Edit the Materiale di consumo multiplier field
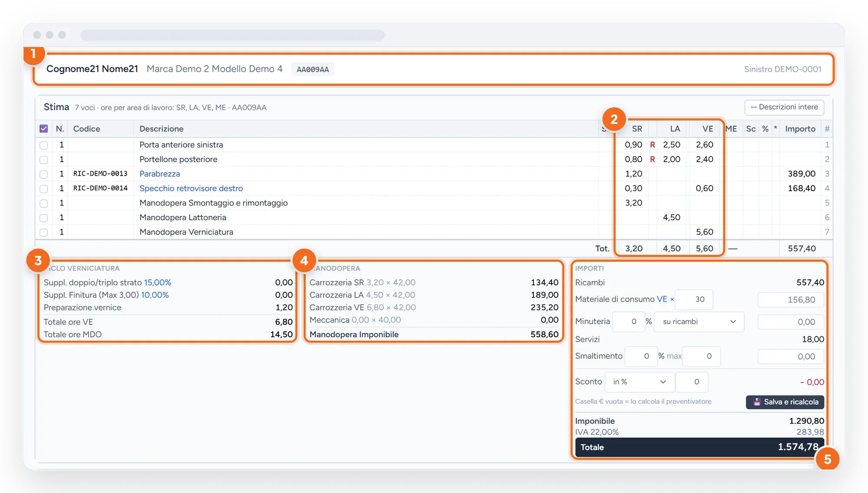The height and width of the screenshot is (493, 868). [694, 300]
